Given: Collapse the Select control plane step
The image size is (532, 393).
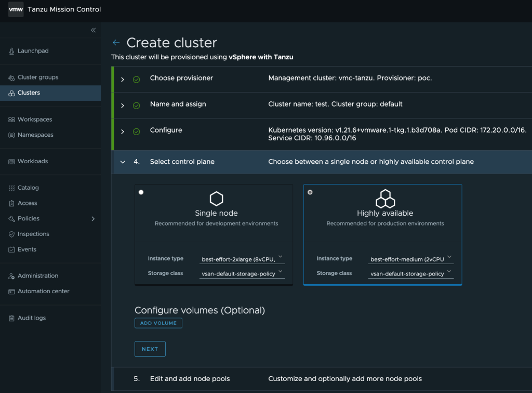Looking at the screenshot, I should tap(123, 162).
